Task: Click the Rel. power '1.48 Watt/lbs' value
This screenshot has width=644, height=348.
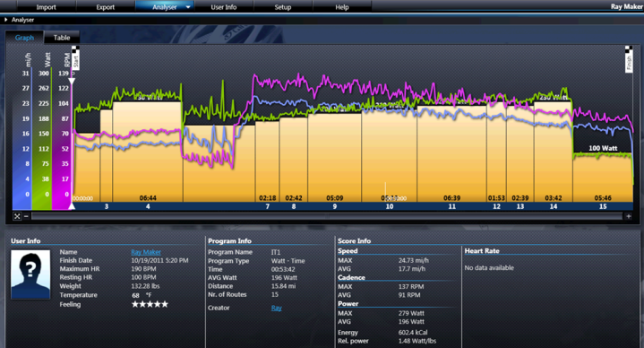Action: pyautogui.click(x=417, y=341)
